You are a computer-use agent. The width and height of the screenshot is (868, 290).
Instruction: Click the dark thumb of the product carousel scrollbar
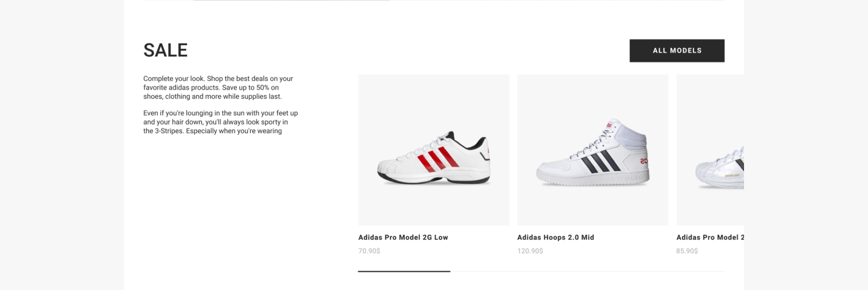404,271
